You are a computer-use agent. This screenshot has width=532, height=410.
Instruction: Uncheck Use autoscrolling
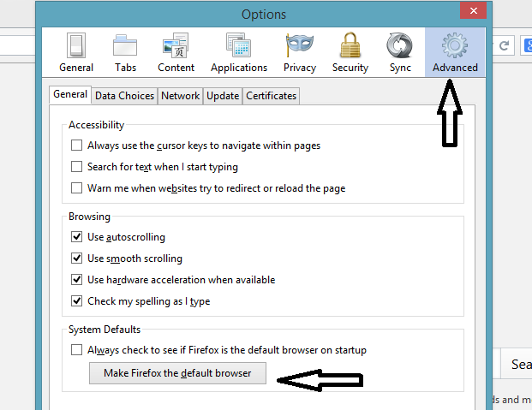(77, 237)
